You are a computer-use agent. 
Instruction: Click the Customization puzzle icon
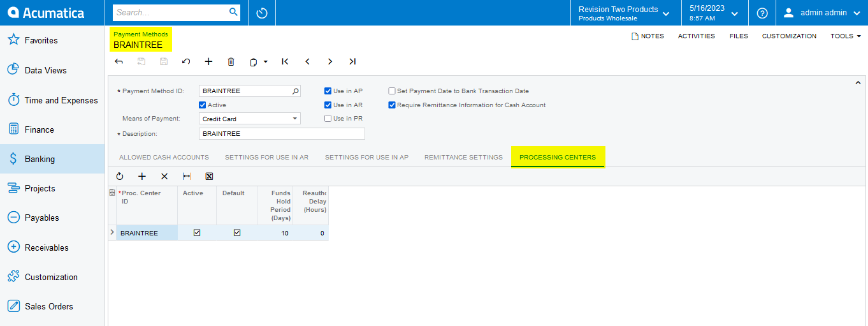click(x=13, y=277)
